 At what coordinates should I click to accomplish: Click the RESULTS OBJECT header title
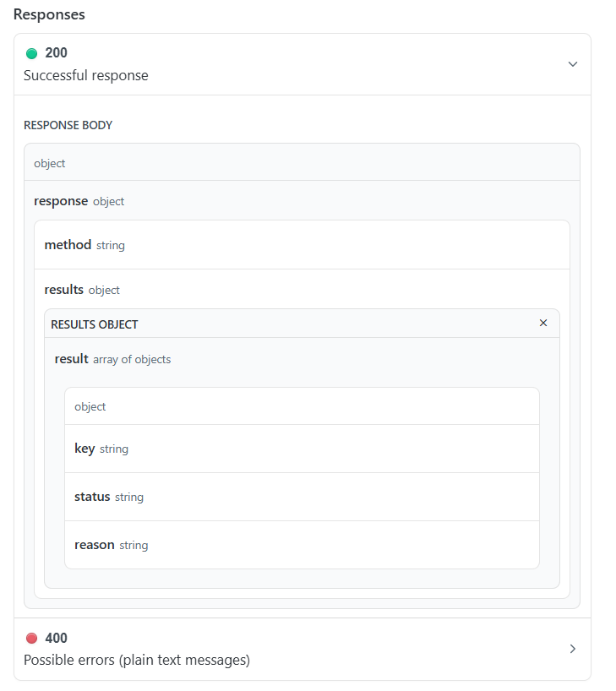(x=95, y=324)
